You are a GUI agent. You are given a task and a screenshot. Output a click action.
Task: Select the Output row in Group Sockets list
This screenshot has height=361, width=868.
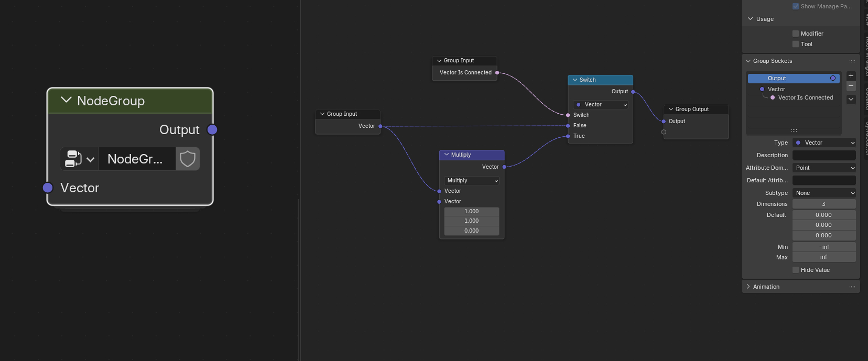click(x=794, y=78)
